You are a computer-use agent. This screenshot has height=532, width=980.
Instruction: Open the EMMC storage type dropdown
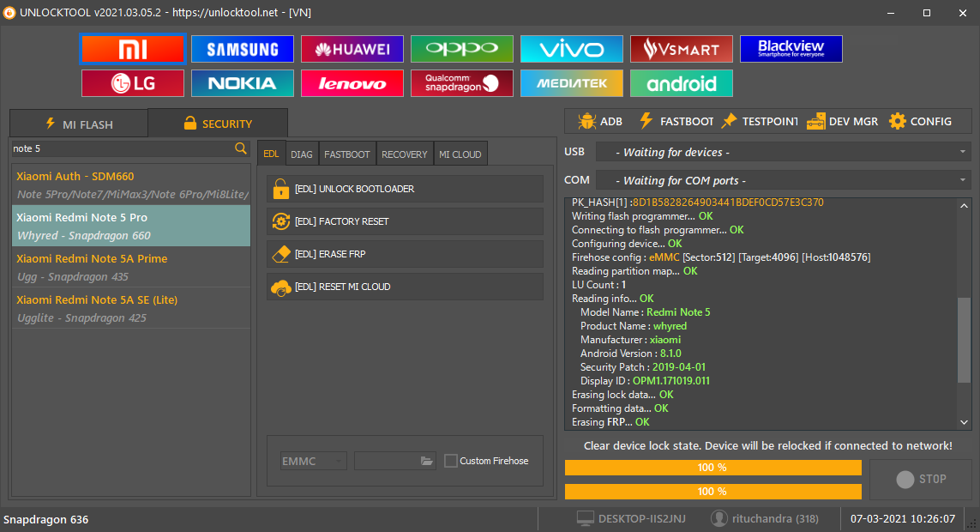pos(312,461)
